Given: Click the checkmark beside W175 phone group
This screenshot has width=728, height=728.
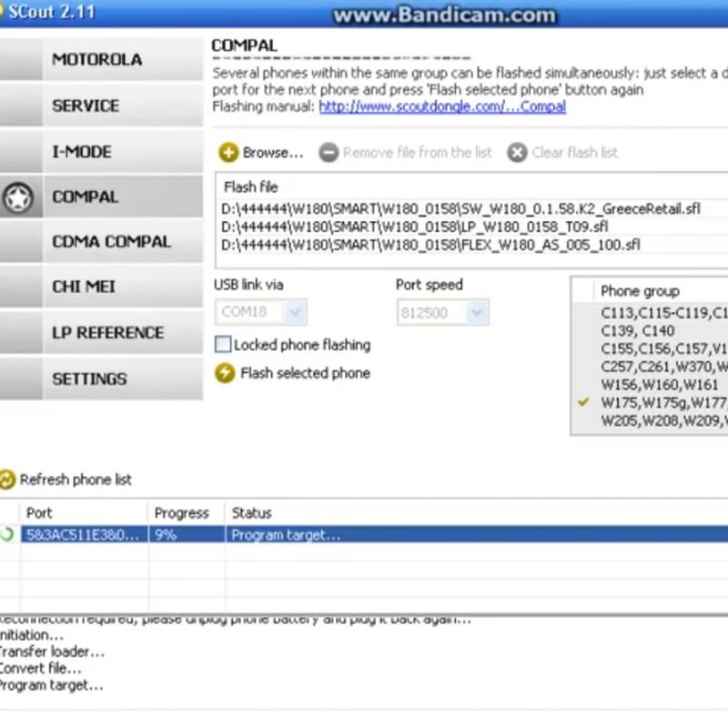Looking at the screenshot, I should [583, 403].
